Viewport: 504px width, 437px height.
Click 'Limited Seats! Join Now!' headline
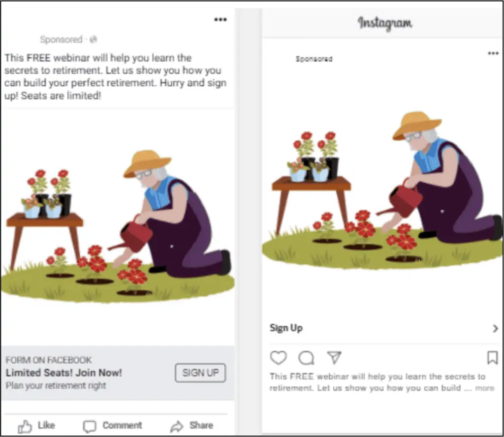click(x=64, y=373)
